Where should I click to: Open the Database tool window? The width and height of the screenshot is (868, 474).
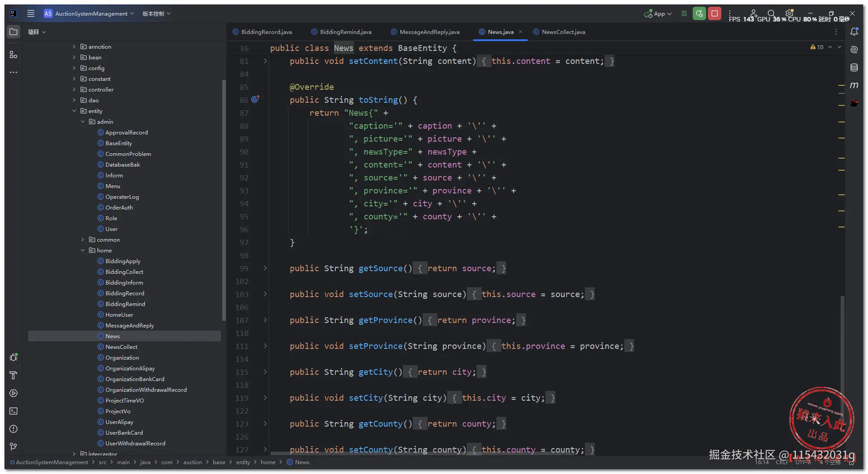point(854,67)
